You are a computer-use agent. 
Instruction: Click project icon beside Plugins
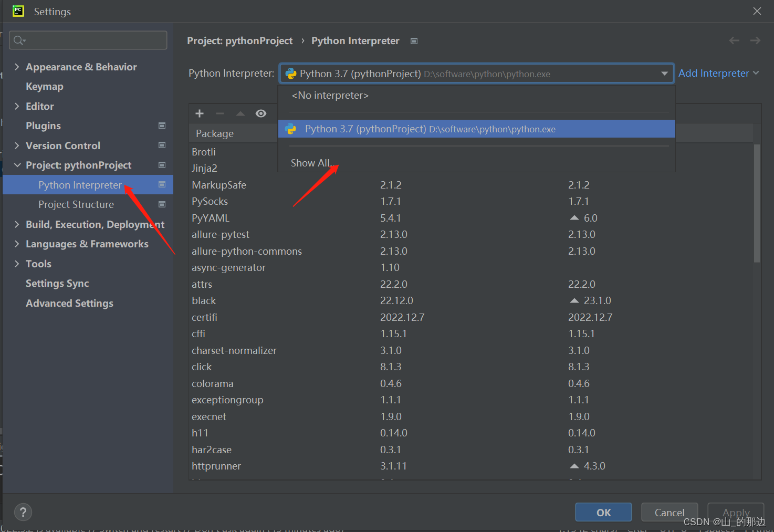point(162,126)
